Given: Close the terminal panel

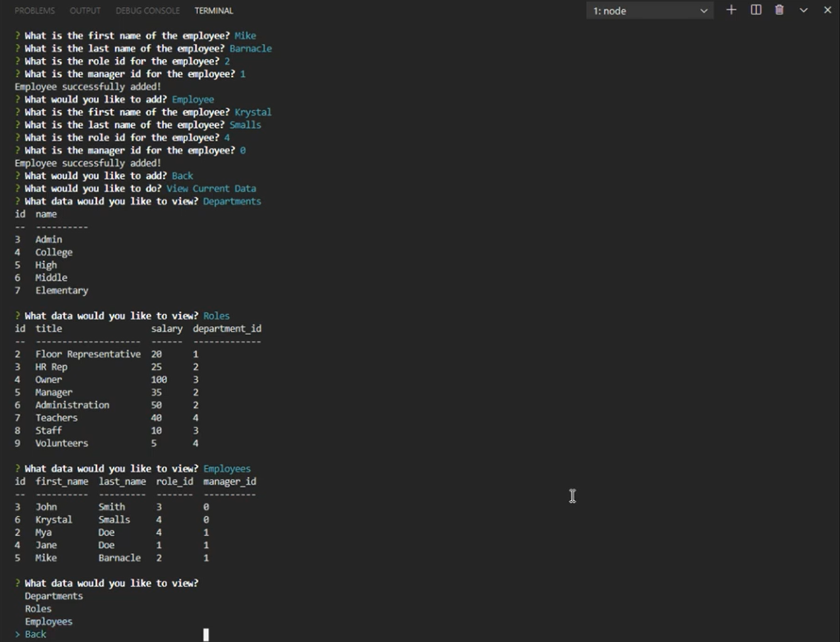Looking at the screenshot, I should pos(827,10).
